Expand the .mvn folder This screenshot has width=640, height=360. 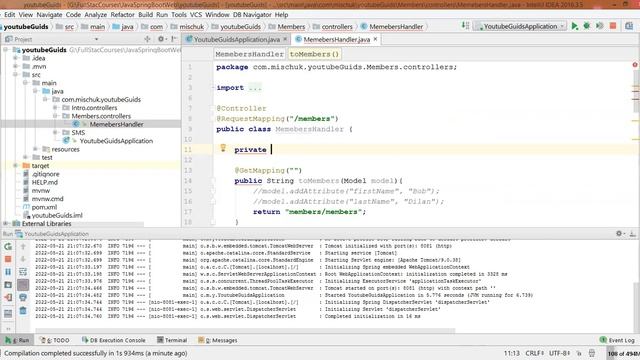pos(16,66)
